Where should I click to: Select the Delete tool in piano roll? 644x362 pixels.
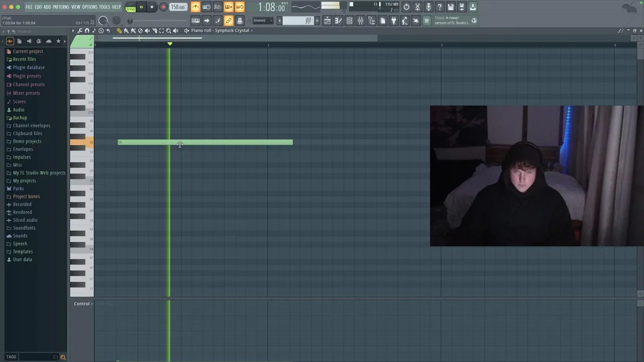pos(140,31)
